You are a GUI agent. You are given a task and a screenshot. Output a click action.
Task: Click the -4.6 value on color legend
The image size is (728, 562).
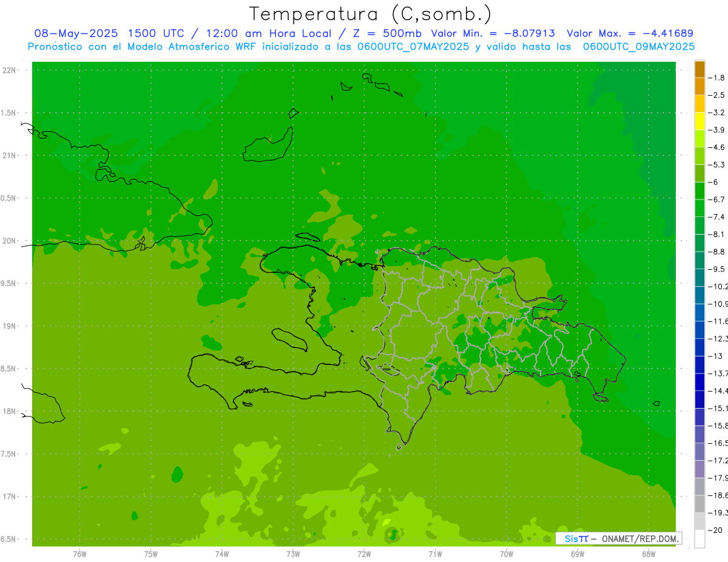click(717, 147)
